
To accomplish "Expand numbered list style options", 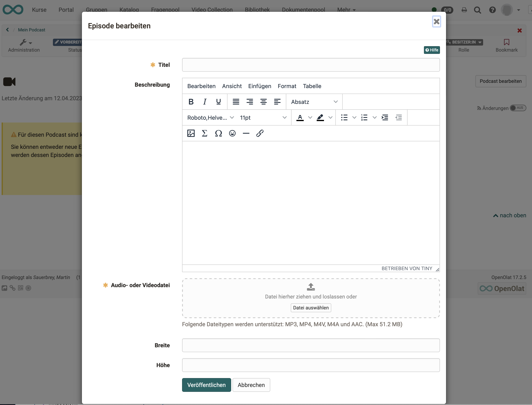I will pyautogui.click(x=375, y=118).
